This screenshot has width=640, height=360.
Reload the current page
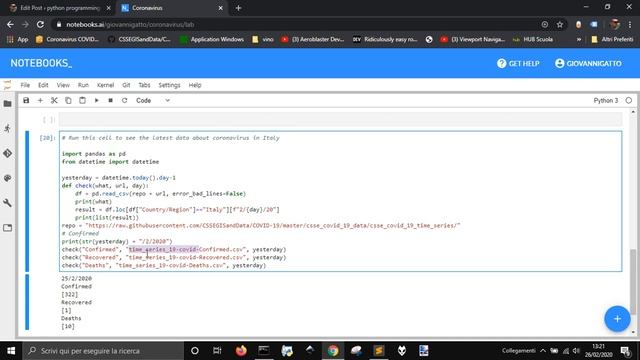(40, 24)
